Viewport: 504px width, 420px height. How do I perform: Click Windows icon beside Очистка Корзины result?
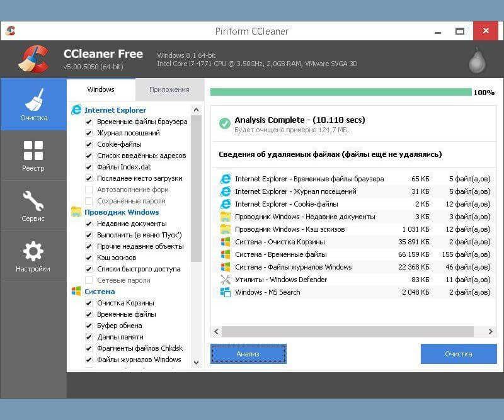point(226,242)
